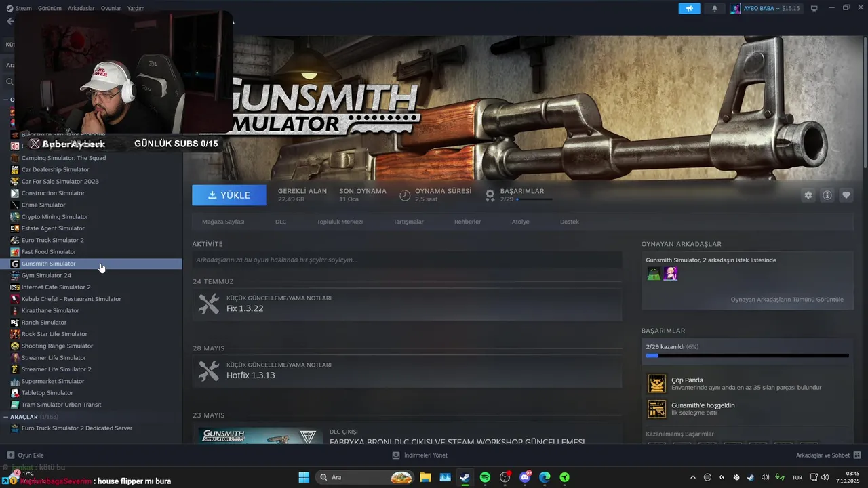The height and width of the screenshot is (488, 868).
Task: Click Oyun Ekle add game button
Action: pyautogui.click(x=25, y=455)
